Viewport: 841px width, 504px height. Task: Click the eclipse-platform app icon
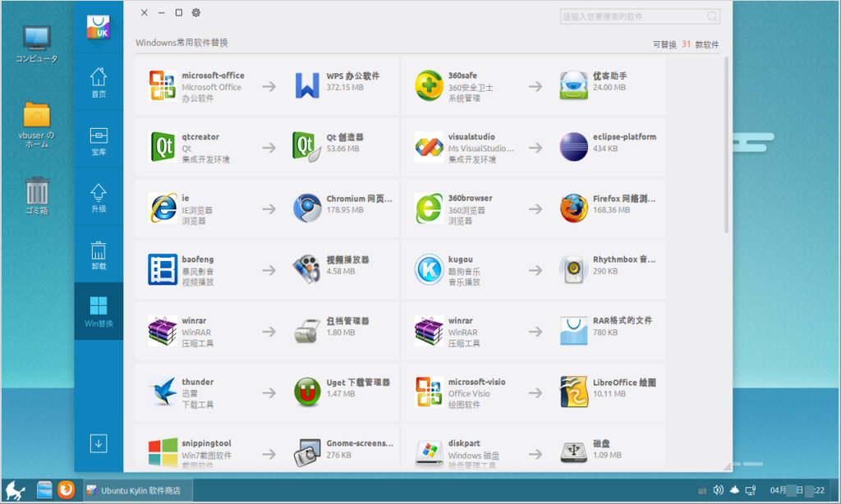click(x=575, y=146)
